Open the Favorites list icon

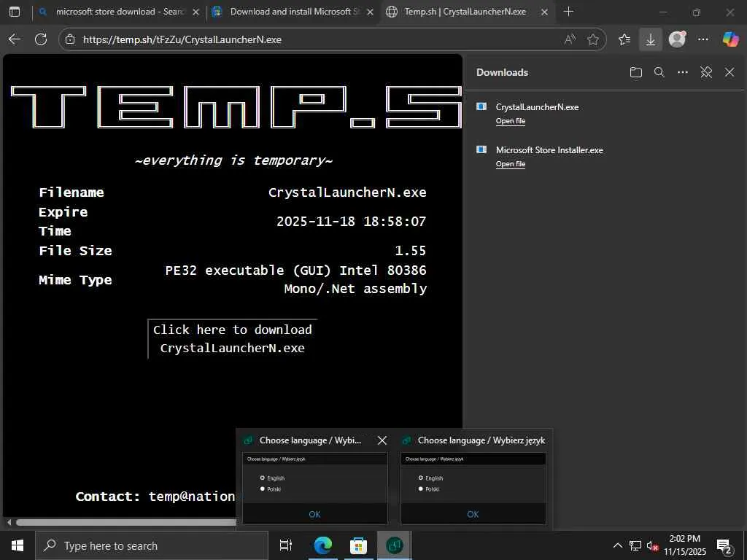[x=624, y=39]
